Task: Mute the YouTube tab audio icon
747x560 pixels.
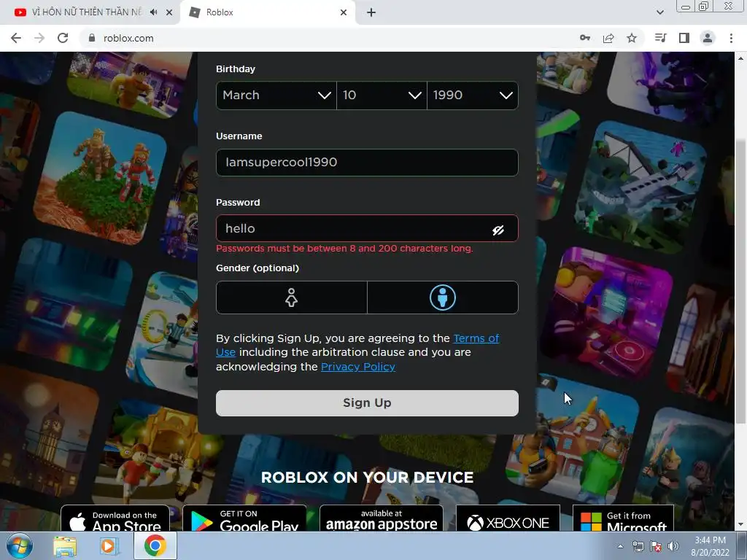Action: tap(153, 12)
